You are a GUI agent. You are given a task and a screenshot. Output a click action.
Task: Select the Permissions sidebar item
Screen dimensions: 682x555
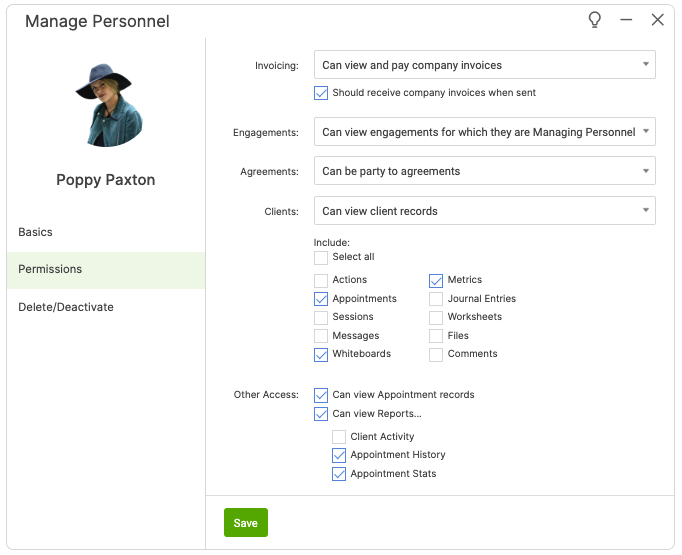[x=50, y=270]
